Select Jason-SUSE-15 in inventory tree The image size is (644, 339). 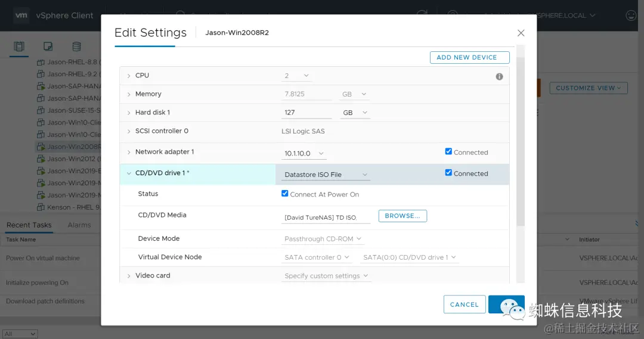[x=73, y=110]
